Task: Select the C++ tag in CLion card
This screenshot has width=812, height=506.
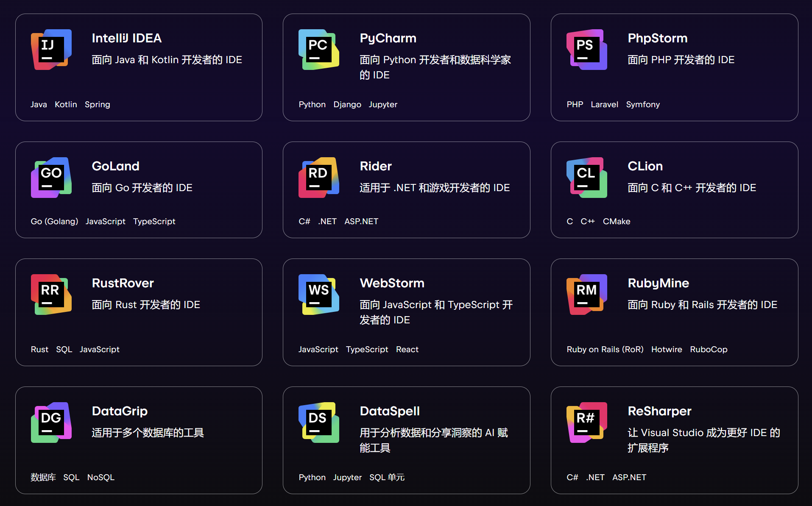Action: coord(588,221)
